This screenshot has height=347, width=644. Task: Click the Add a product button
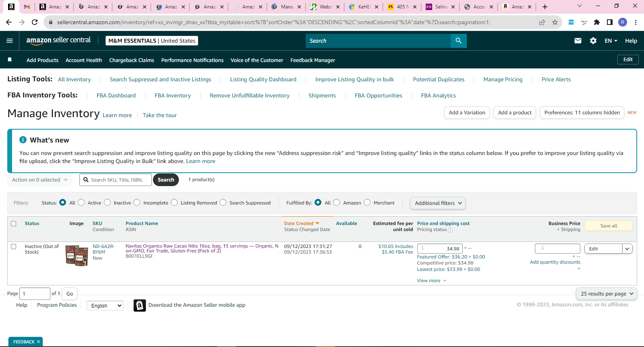pos(515,113)
